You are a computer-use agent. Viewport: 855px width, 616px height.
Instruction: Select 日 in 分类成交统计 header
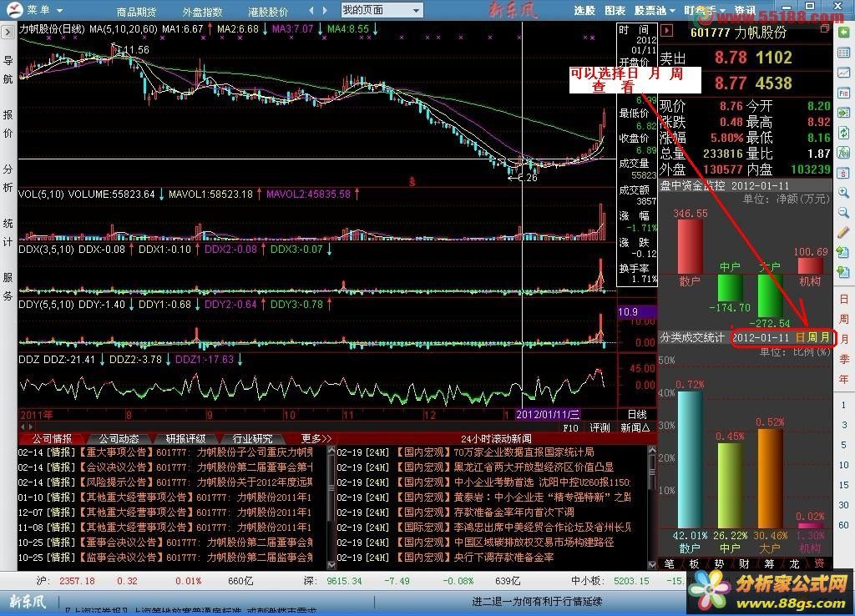(801, 337)
